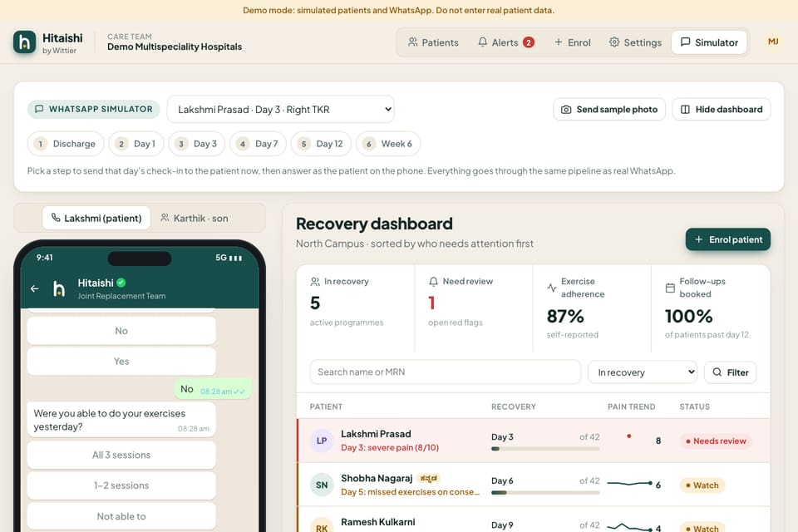Open the Patients tab

433,42
